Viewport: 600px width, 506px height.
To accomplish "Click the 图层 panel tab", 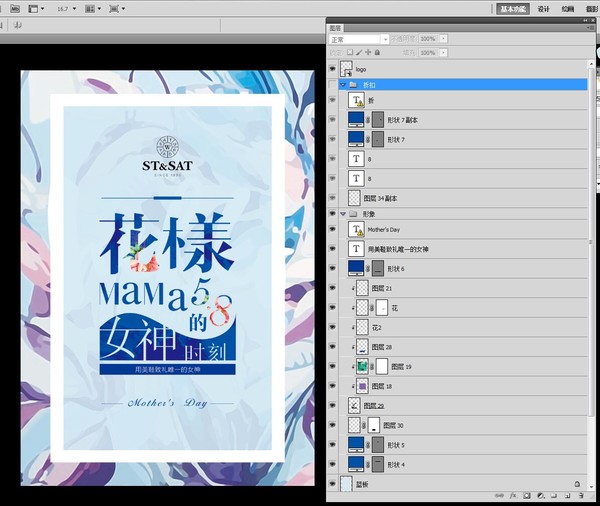I will (x=336, y=28).
